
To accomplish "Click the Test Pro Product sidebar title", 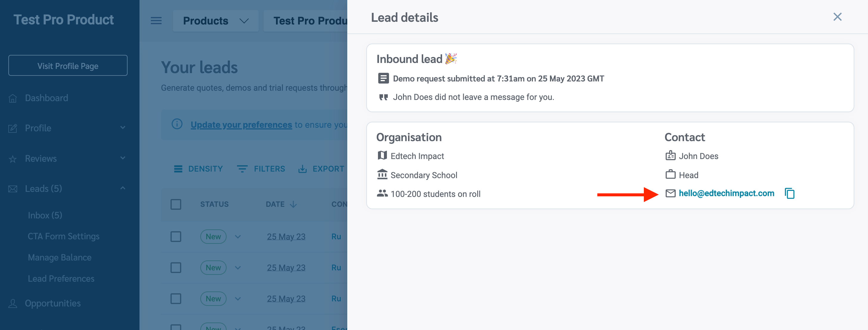I will point(64,20).
